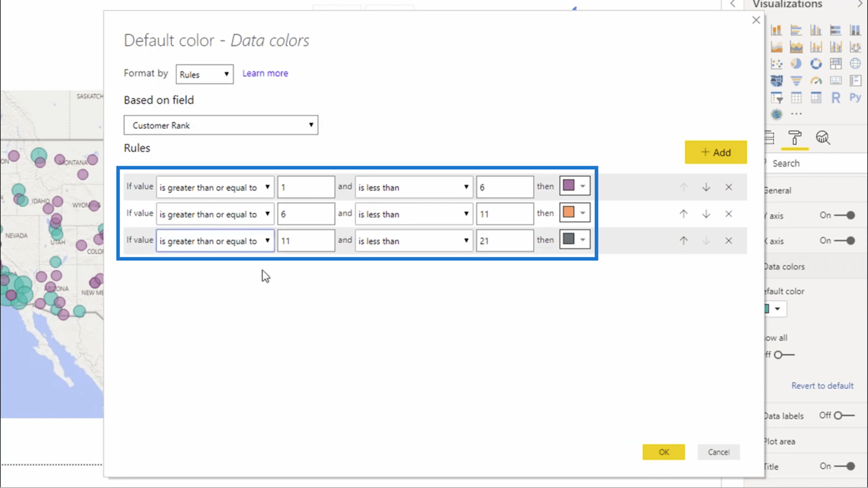Image resolution: width=868 pixels, height=488 pixels.
Task: Turn on the Data labels toggle
Action: [844, 415]
